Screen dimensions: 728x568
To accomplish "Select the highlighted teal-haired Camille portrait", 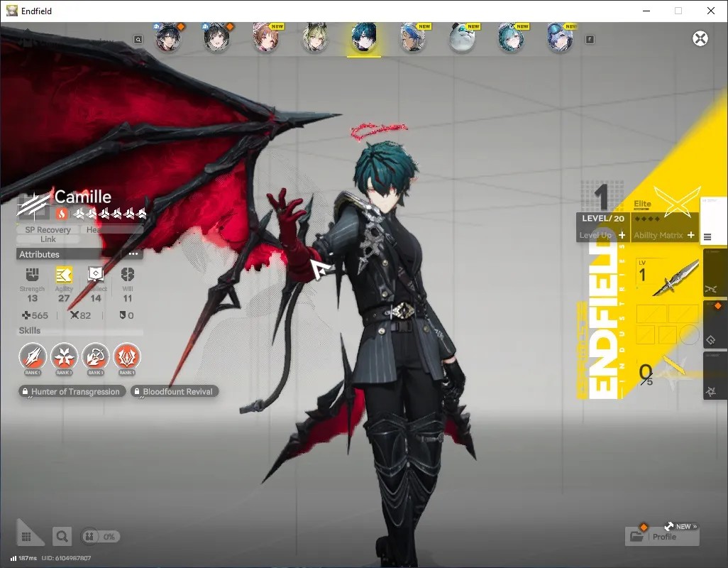I will [x=363, y=38].
